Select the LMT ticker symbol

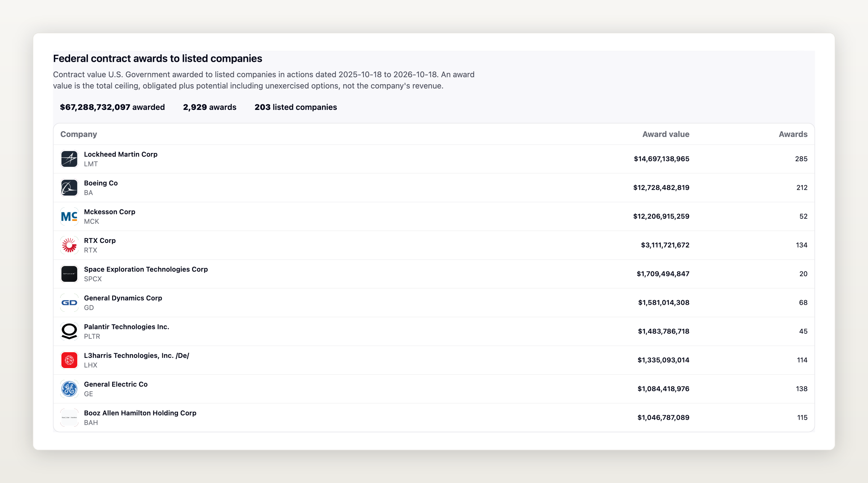pos(91,164)
